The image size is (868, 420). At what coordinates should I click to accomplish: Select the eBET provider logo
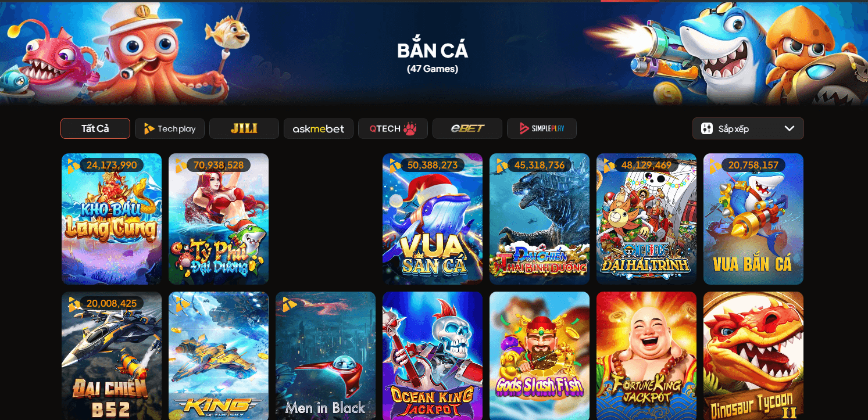(467, 128)
